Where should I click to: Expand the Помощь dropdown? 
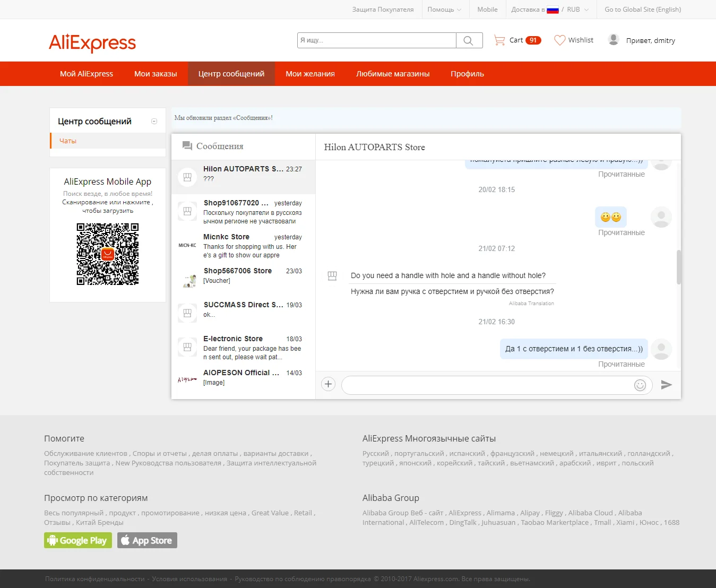pyautogui.click(x=444, y=10)
